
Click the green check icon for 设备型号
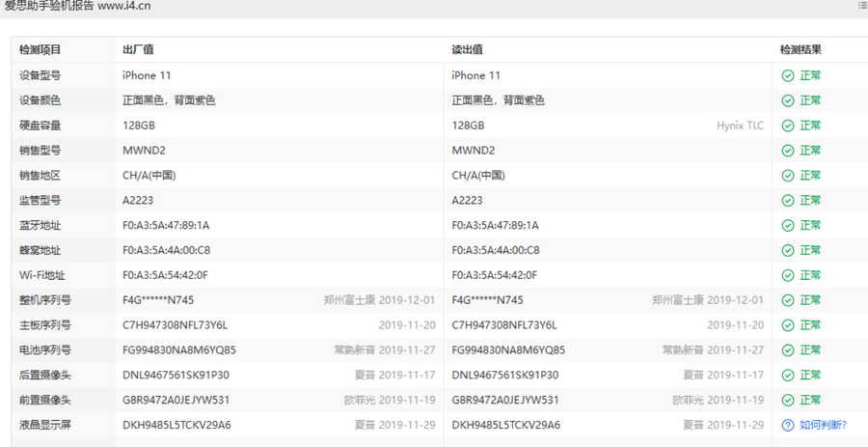click(x=788, y=75)
